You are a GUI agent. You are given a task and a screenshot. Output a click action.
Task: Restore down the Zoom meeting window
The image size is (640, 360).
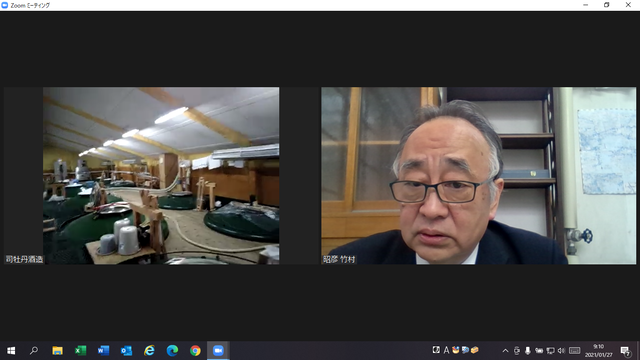point(607,5)
